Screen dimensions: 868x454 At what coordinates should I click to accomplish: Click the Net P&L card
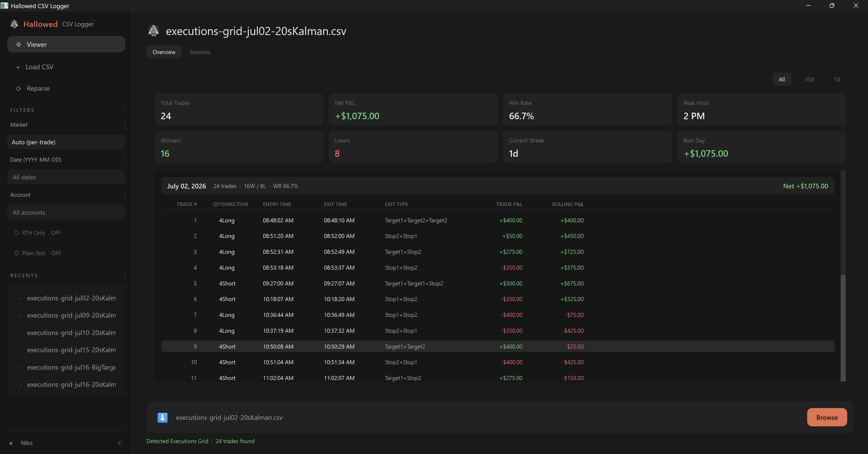coord(413,109)
